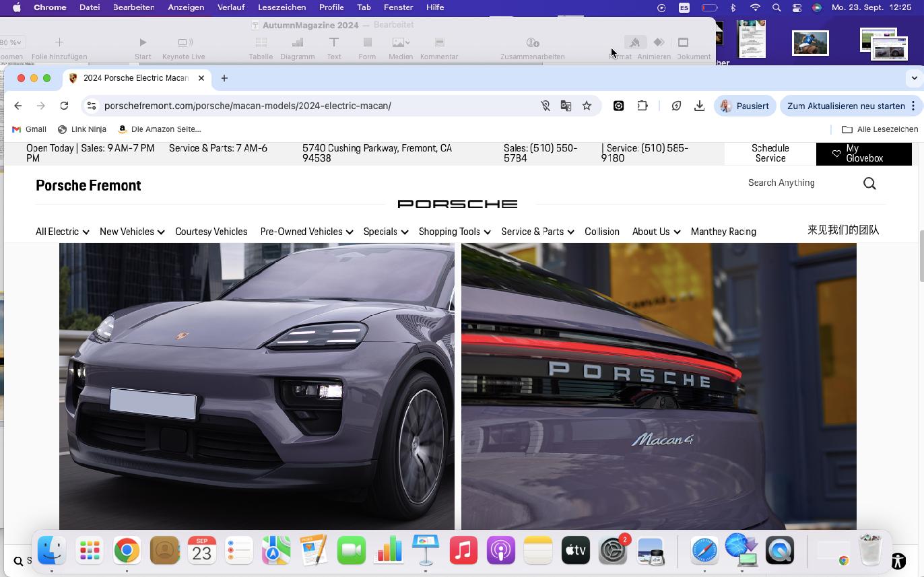The image size is (924, 577).
Task: Open Chrome downloads
Action: pos(699,106)
